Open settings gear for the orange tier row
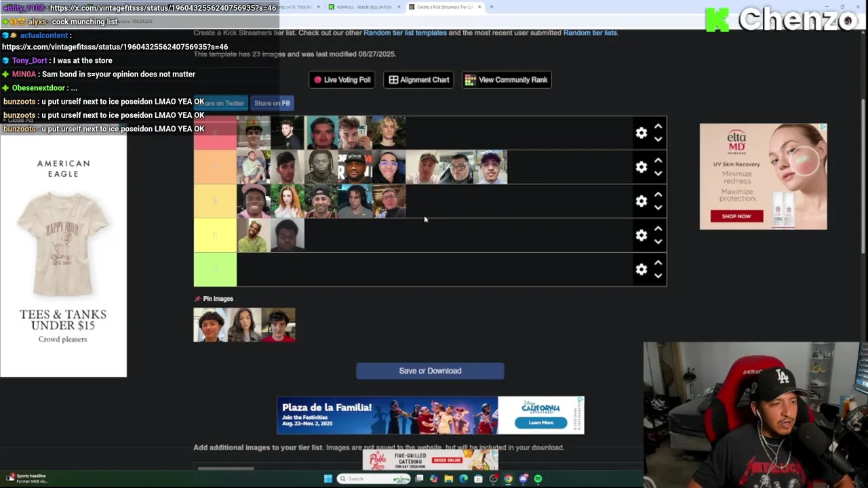The height and width of the screenshot is (488, 868). pyautogui.click(x=642, y=167)
